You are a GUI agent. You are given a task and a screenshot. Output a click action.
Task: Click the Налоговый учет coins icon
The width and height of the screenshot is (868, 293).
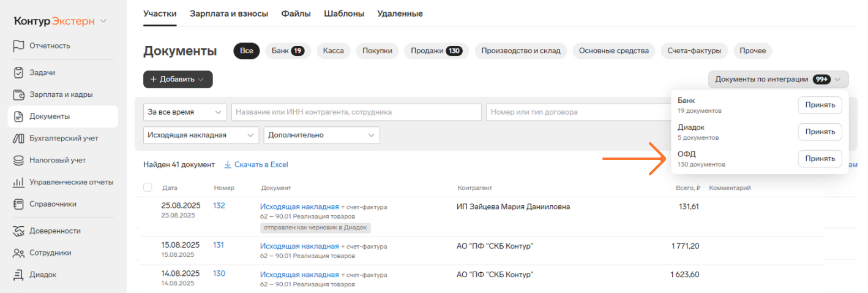(18, 160)
